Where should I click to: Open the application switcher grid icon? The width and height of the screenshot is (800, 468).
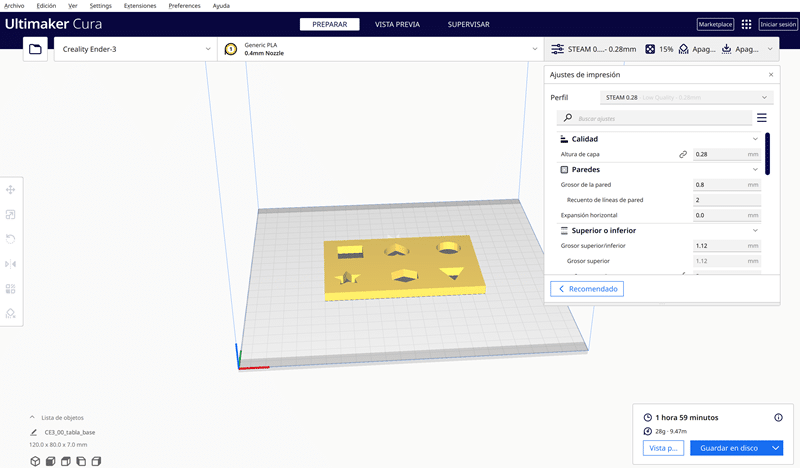[746, 24]
